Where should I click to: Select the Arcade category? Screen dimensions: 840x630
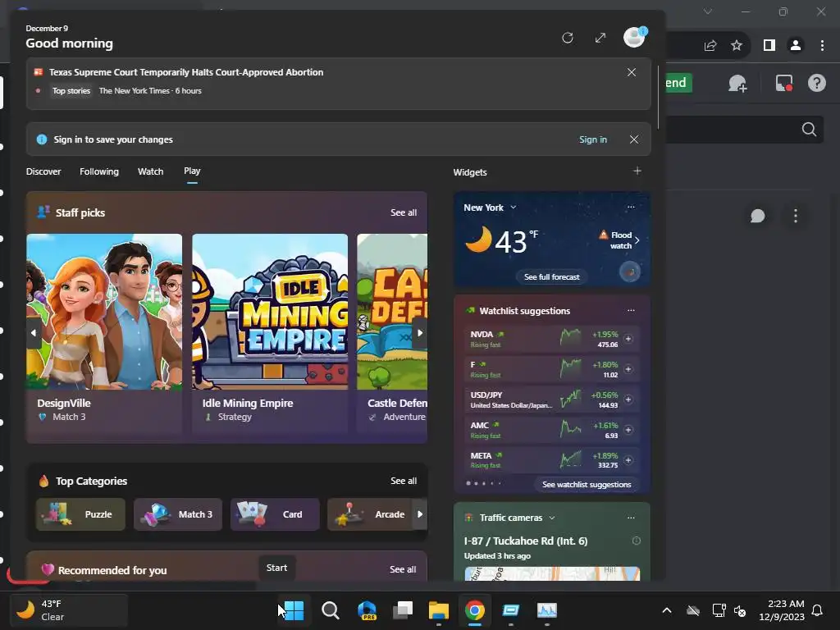[370, 514]
